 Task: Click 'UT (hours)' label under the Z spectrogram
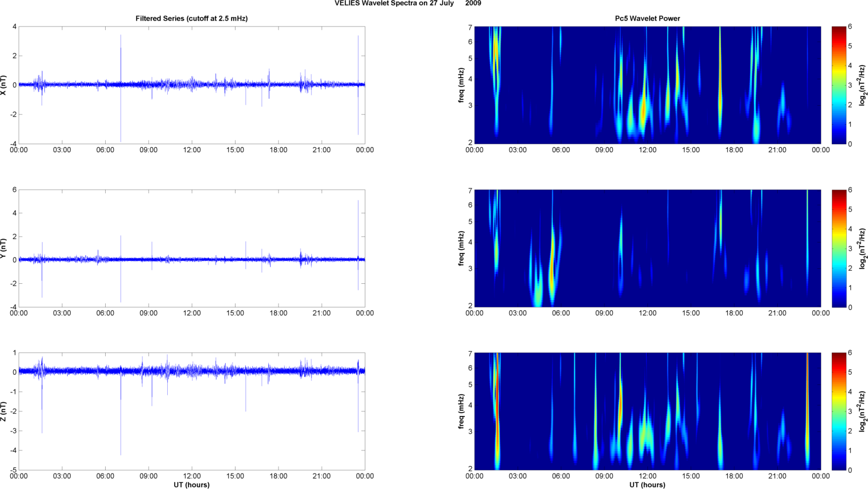click(x=647, y=485)
